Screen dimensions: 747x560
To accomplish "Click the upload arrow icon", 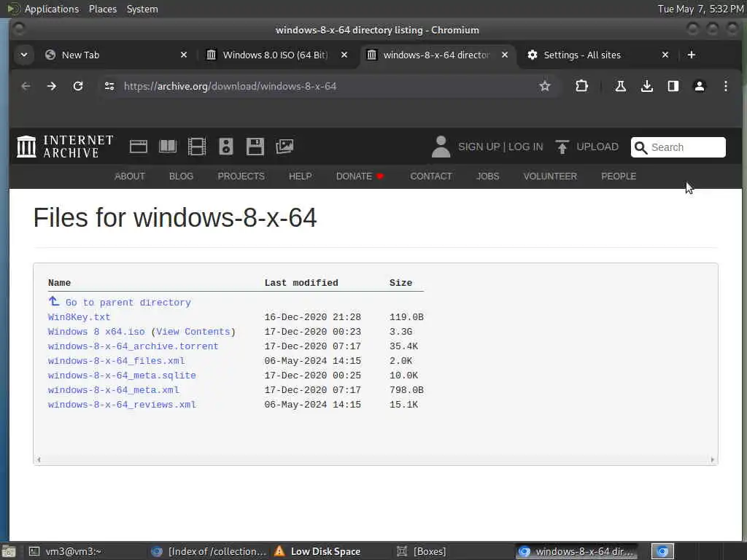I will 562,147.
